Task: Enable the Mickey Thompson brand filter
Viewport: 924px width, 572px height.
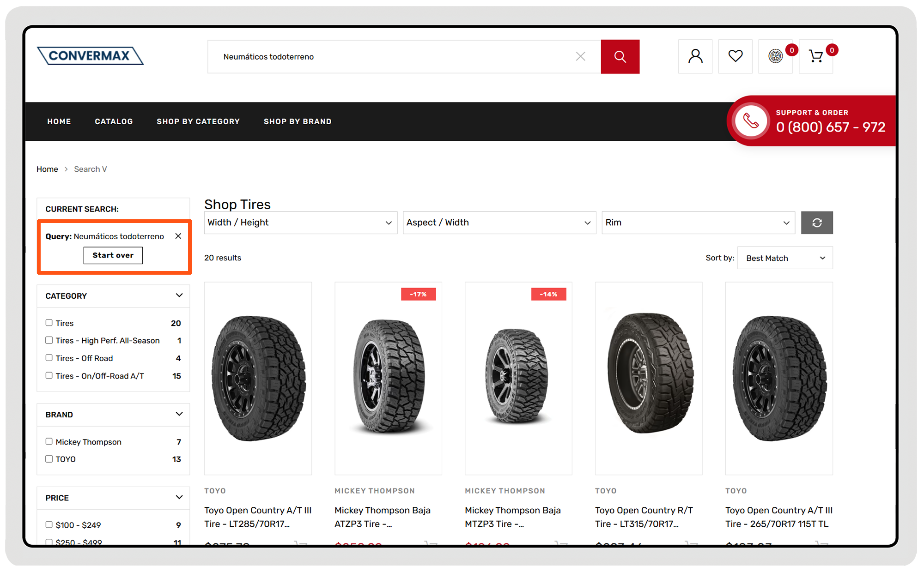Action: [x=49, y=441]
